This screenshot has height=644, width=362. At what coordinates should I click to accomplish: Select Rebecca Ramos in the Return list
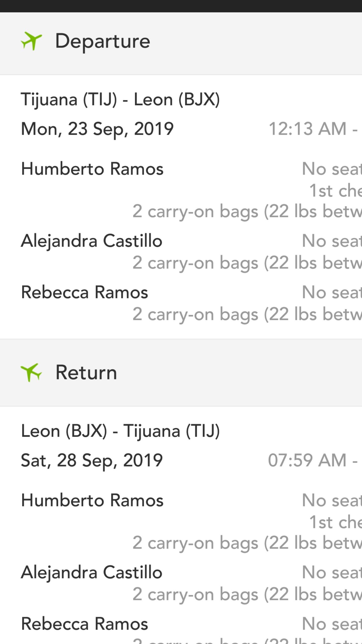point(84,624)
